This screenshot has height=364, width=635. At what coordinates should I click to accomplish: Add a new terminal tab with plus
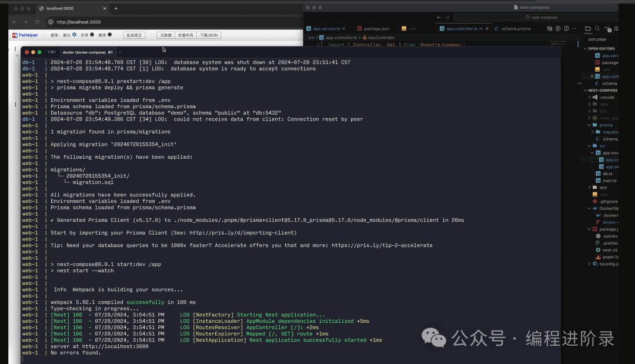click(120, 52)
